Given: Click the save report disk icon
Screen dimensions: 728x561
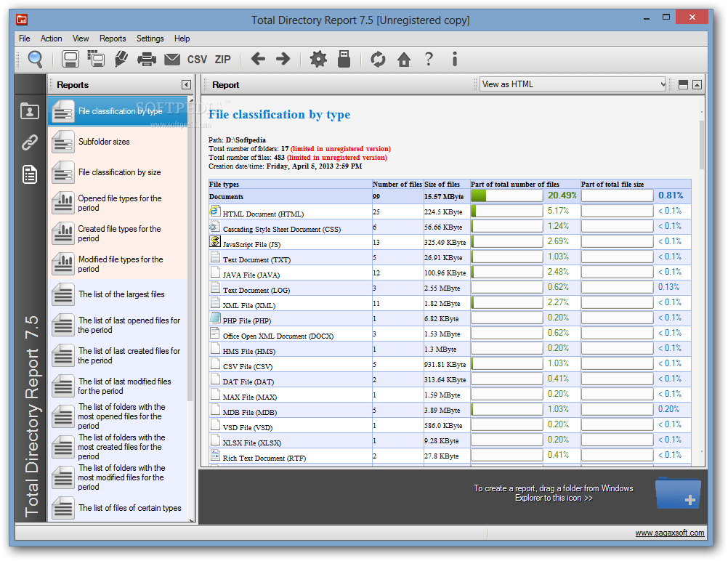Looking at the screenshot, I should [70, 59].
